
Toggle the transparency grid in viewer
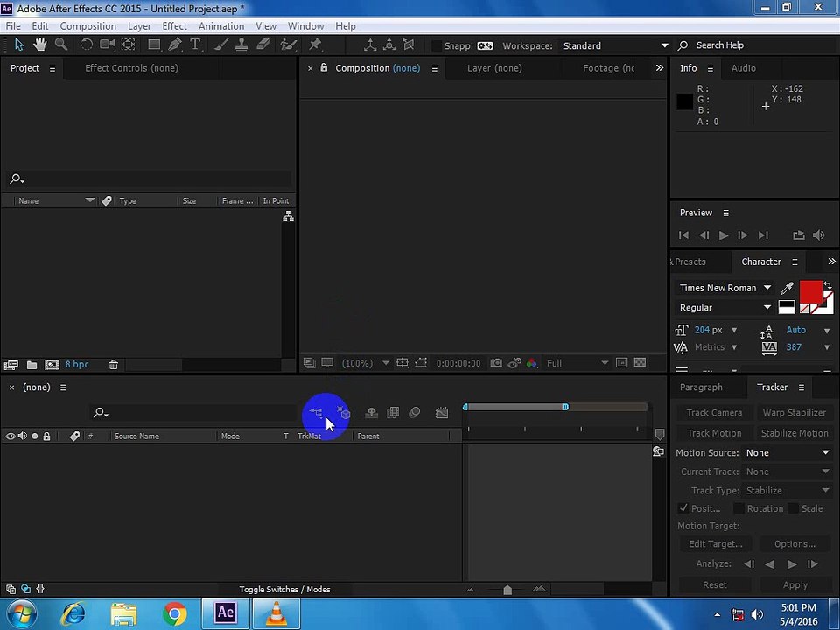point(640,363)
